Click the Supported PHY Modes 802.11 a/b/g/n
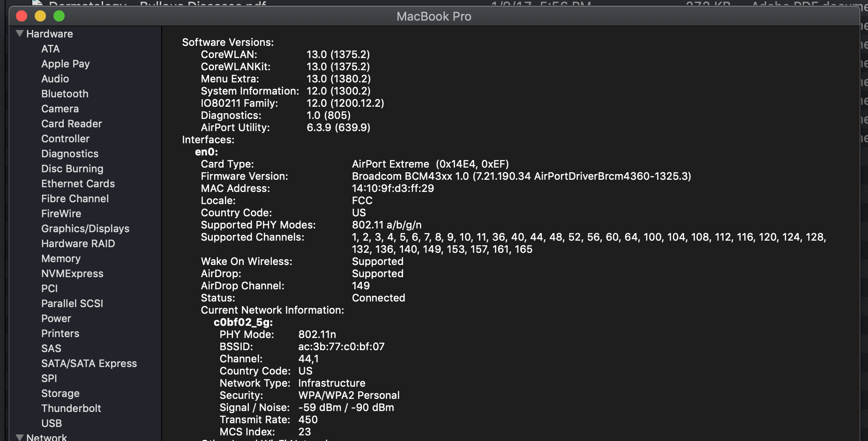The image size is (868, 441). pyautogui.click(x=387, y=225)
